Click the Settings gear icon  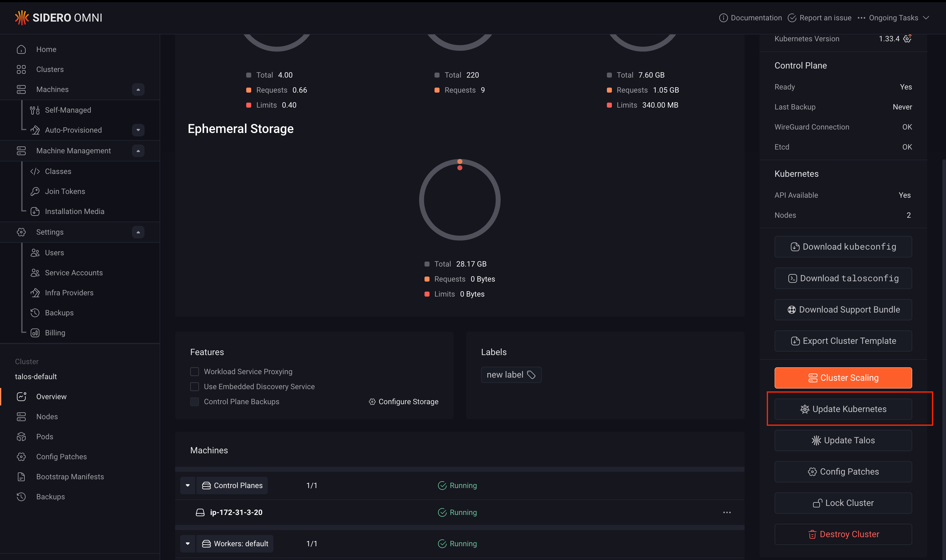pos(22,232)
